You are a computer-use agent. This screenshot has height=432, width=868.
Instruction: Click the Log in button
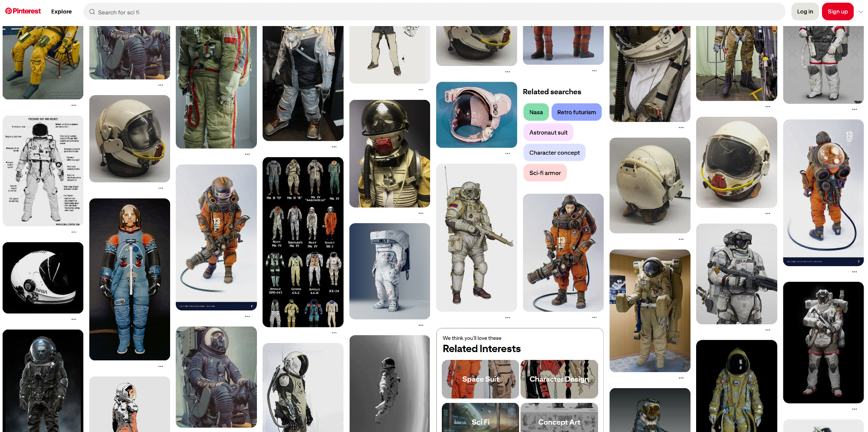[x=805, y=12]
